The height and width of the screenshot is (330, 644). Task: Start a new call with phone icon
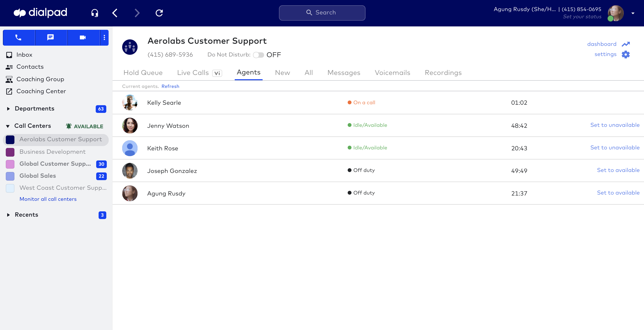coord(19,37)
